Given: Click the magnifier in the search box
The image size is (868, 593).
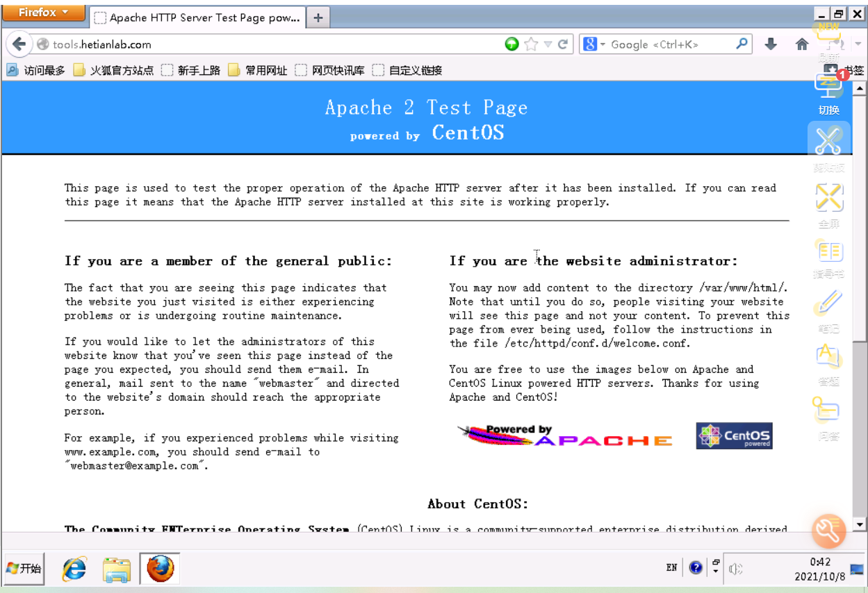Looking at the screenshot, I should tap(742, 44).
